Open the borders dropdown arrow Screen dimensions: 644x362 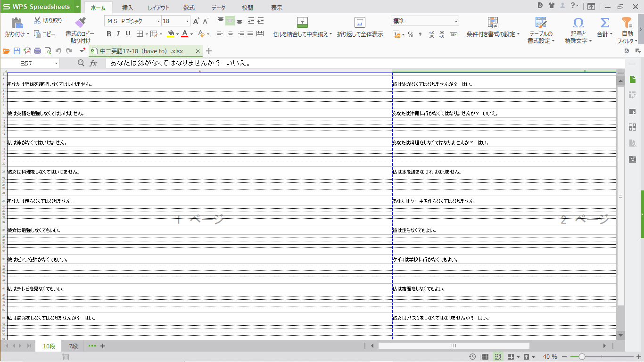(x=147, y=34)
